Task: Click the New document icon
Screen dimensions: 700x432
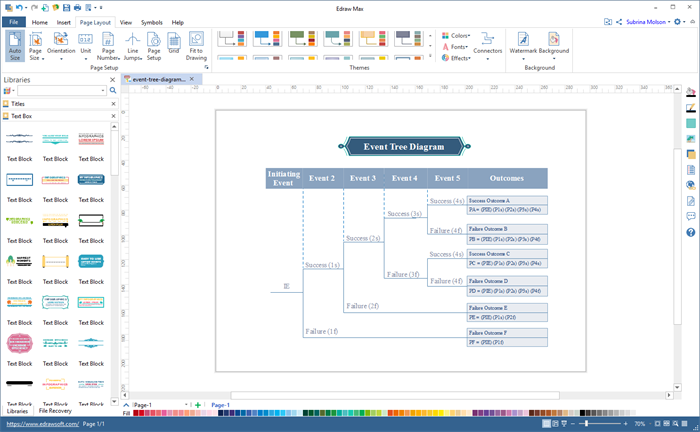Action: click(45, 8)
